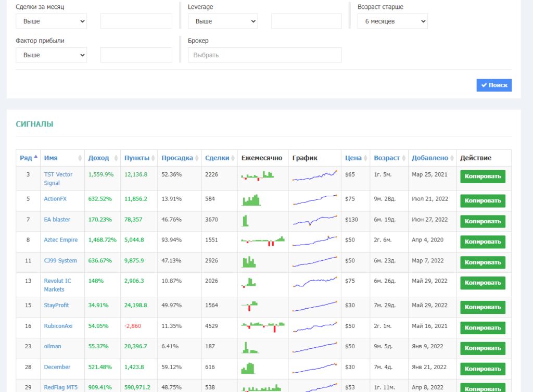This screenshot has width=533, height=392.
Task: Click the Leverage value input field
Action: [x=306, y=21]
